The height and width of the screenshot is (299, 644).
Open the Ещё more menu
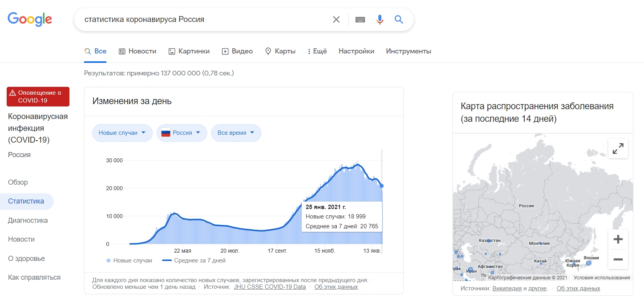[x=317, y=51]
